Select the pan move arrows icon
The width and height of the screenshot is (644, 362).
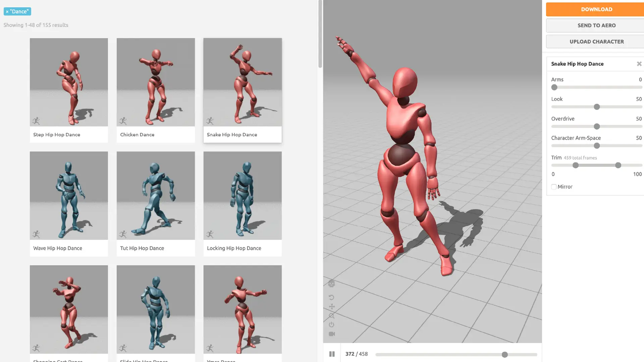pyautogui.click(x=331, y=306)
